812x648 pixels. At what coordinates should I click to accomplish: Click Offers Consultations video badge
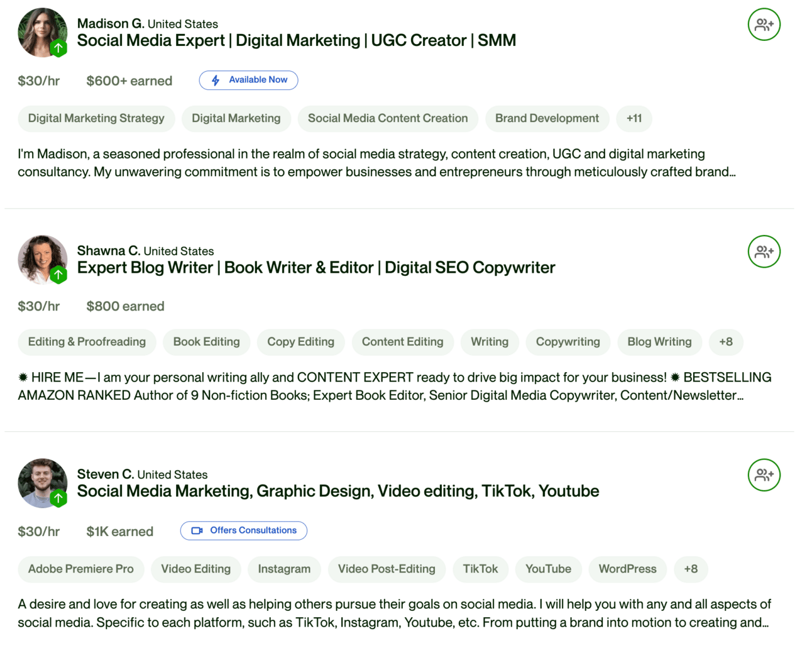(244, 530)
